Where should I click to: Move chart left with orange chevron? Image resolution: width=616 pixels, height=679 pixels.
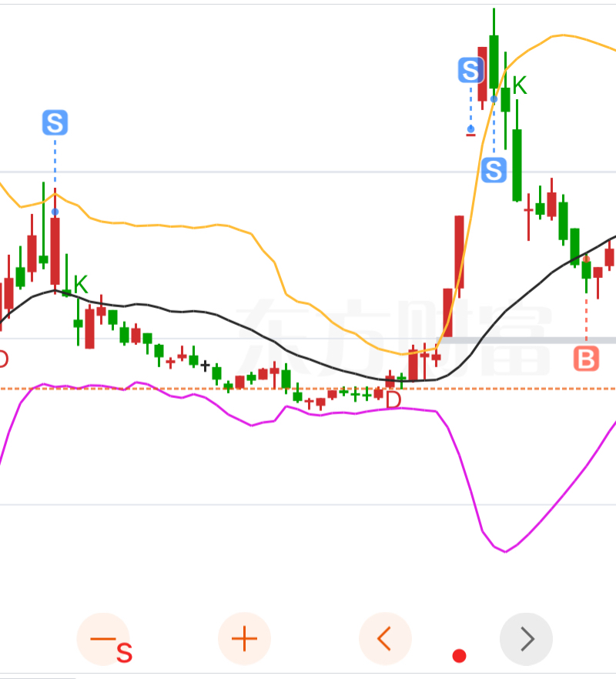tap(385, 639)
